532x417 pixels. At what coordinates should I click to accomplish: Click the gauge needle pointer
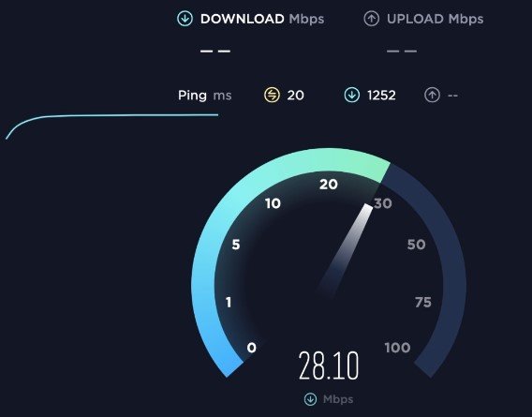point(345,250)
